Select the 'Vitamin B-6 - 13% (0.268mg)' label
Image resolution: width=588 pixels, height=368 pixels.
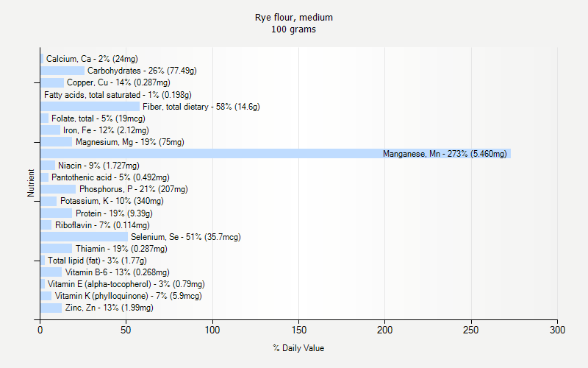(118, 272)
